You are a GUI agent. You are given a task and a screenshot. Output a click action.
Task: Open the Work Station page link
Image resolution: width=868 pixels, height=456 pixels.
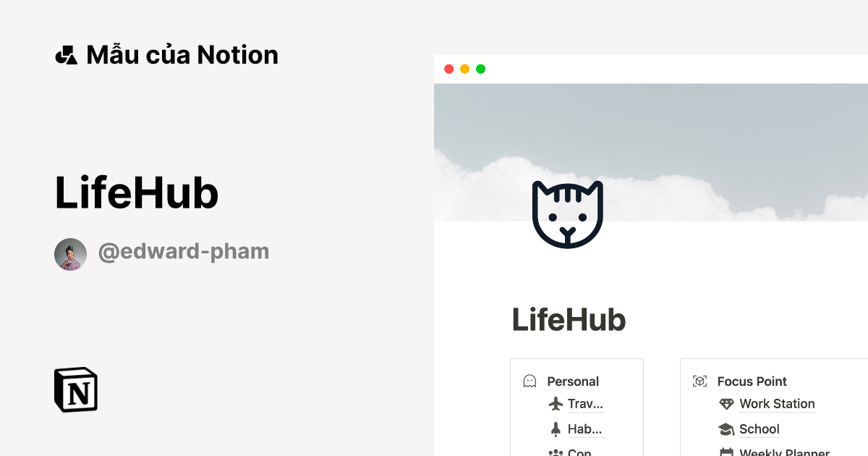pyautogui.click(x=777, y=403)
